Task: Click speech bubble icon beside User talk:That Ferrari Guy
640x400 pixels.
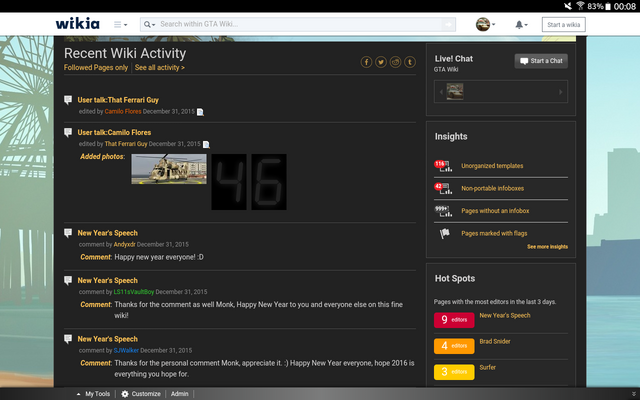Action: click(68, 100)
